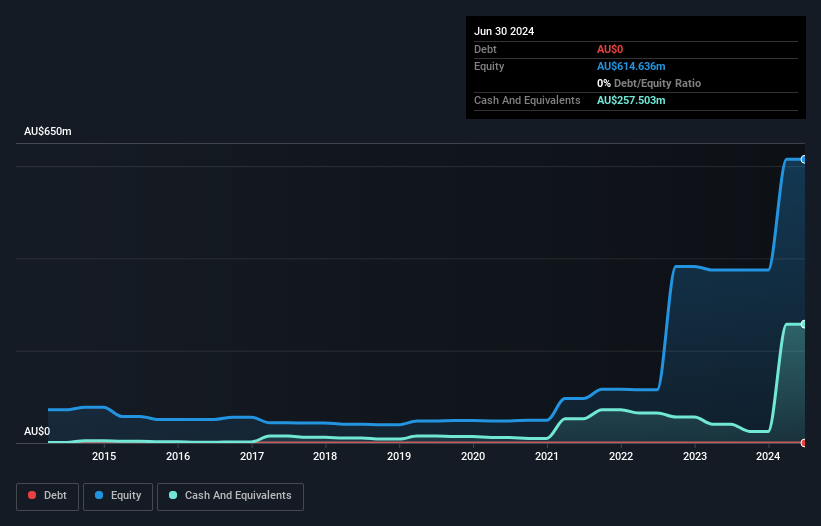Click the AU$650m y-axis label

pyautogui.click(x=48, y=132)
